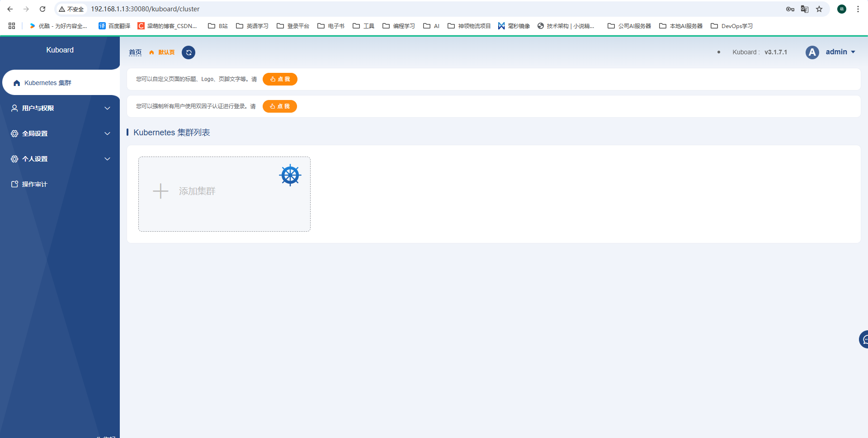Click the home icon beside 默认页
Viewport: 868px width, 438px height.
[x=151, y=52]
